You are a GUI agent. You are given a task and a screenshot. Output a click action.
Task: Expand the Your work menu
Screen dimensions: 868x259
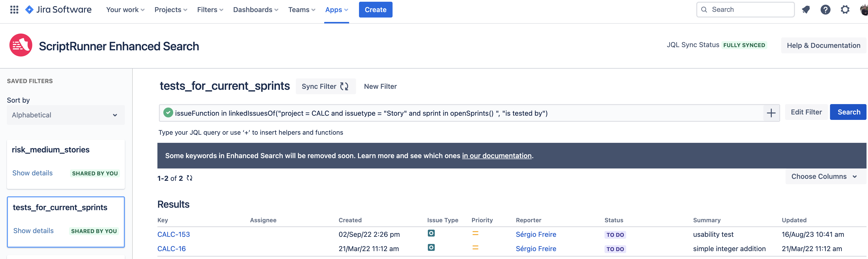point(125,10)
